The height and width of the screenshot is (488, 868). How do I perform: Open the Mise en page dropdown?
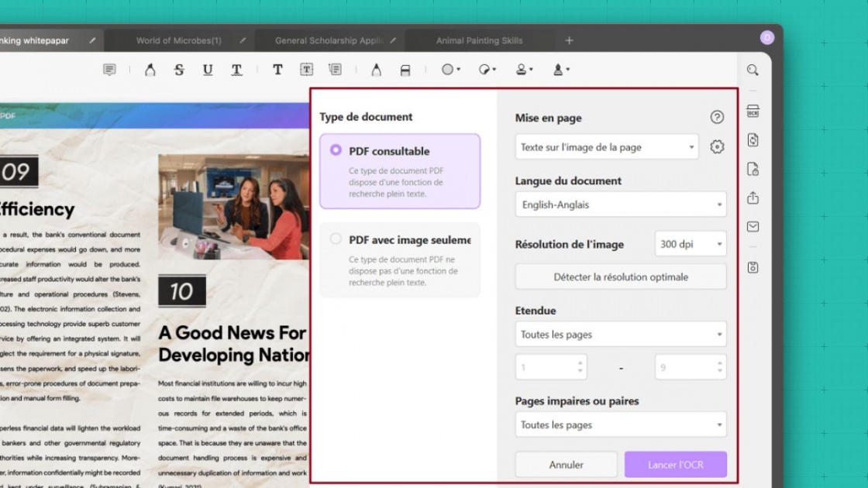(x=606, y=147)
